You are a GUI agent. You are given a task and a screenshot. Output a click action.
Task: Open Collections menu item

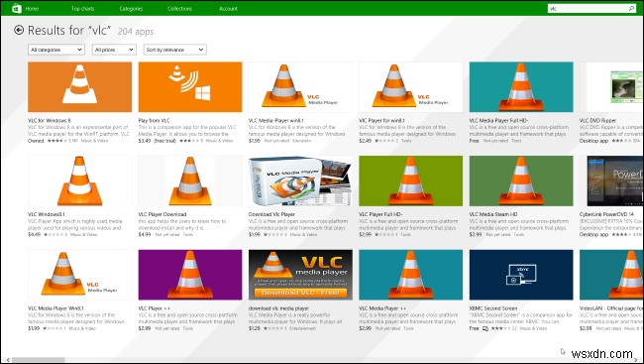point(179,8)
